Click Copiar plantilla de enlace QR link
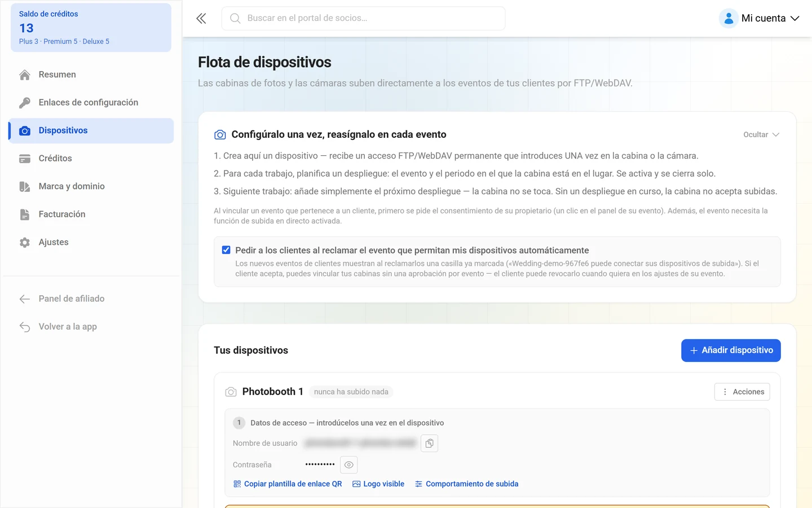This screenshot has width=812, height=508. pyautogui.click(x=288, y=484)
